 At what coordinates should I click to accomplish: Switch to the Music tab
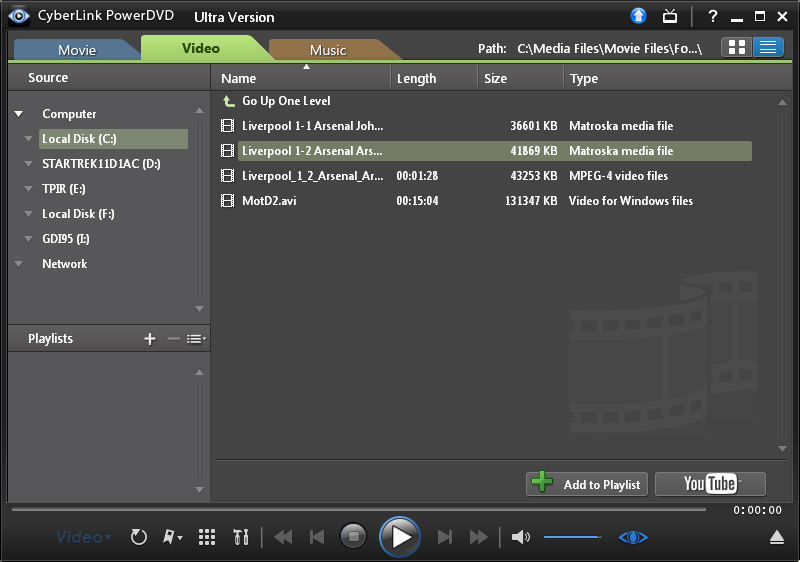click(327, 50)
